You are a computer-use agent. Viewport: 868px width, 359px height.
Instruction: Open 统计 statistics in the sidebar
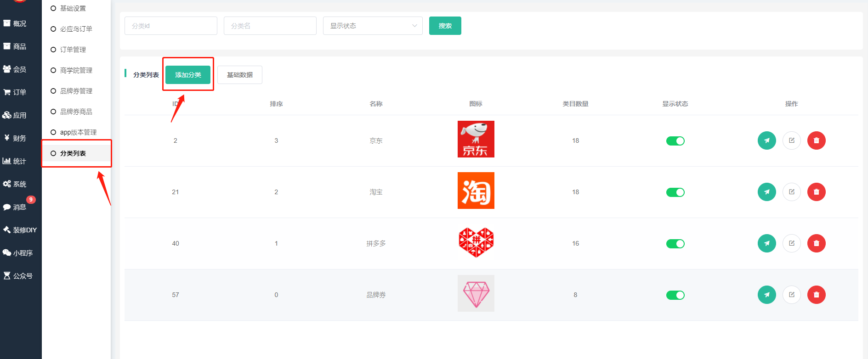pos(19,161)
